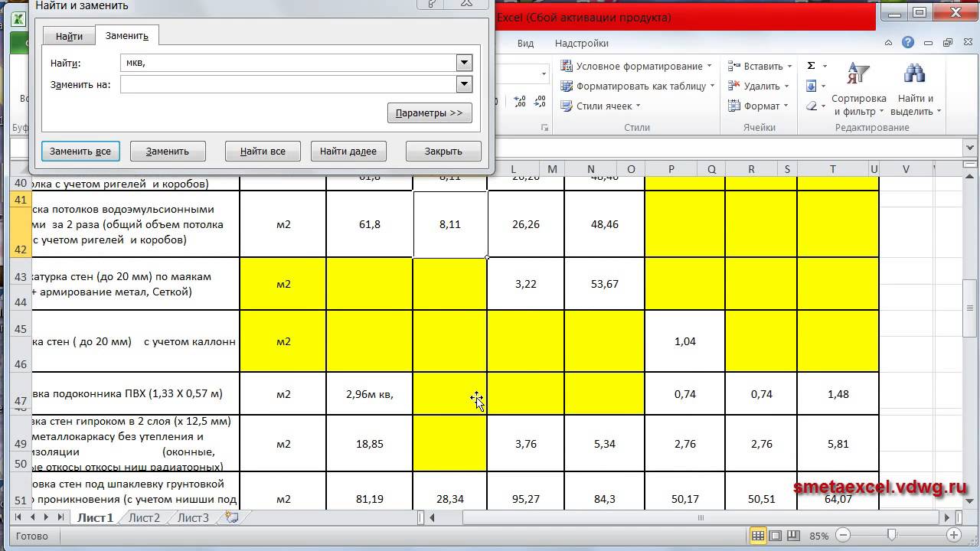Go to first sheet navigation arrow
This screenshot has width=980, height=551.
[18, 517]
